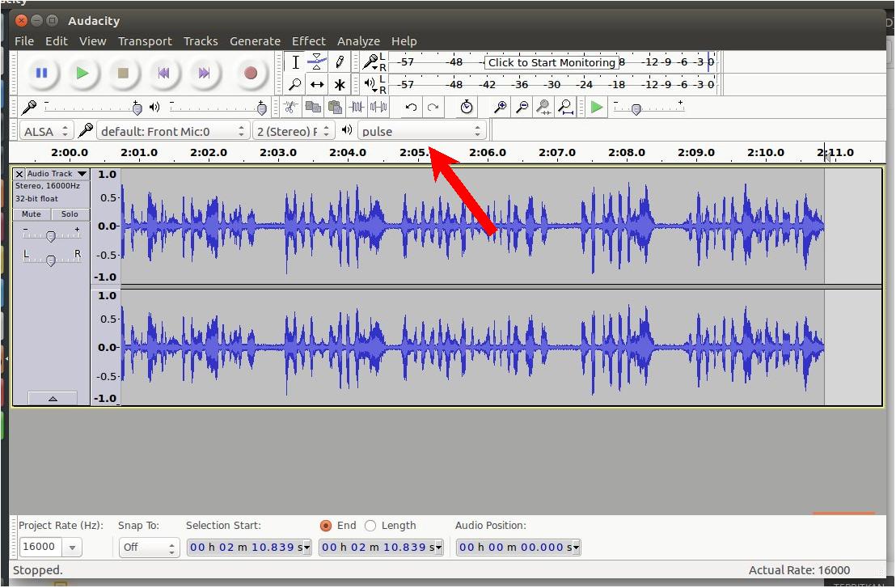Select the Length radio button

tap(371, 526)
